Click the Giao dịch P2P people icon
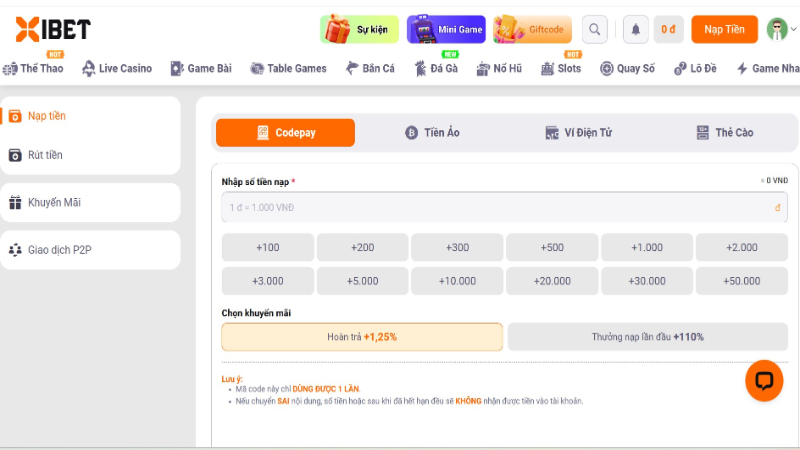Image resolution: width=800 pixels, height=450 pixels. pyautogui.click(x=15, y=250)
